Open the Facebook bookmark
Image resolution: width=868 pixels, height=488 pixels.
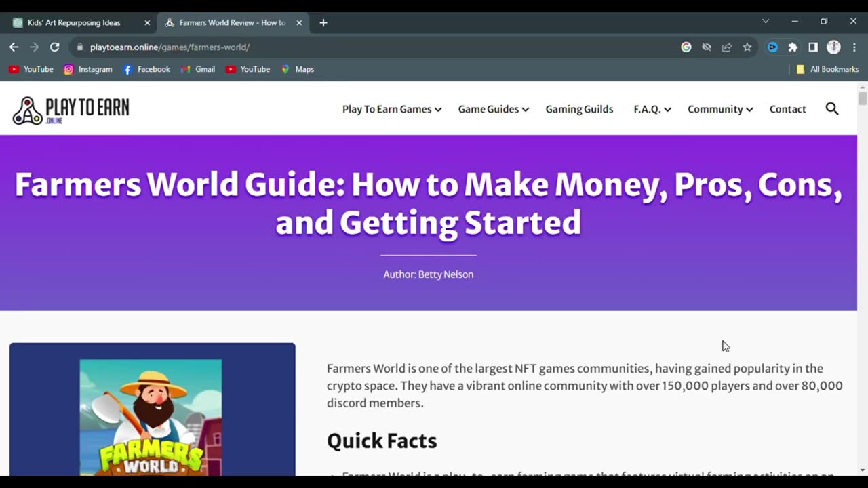(146, 69)
